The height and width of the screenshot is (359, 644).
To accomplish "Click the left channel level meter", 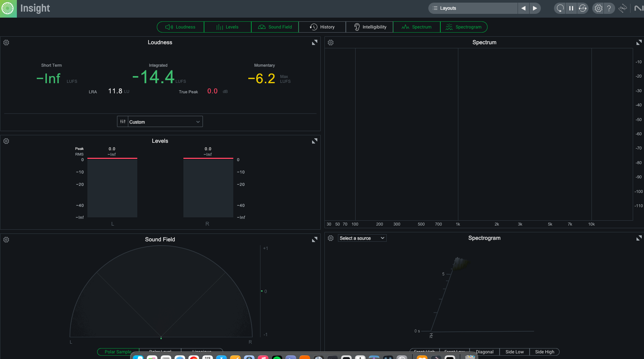I will tap(112, 187).
